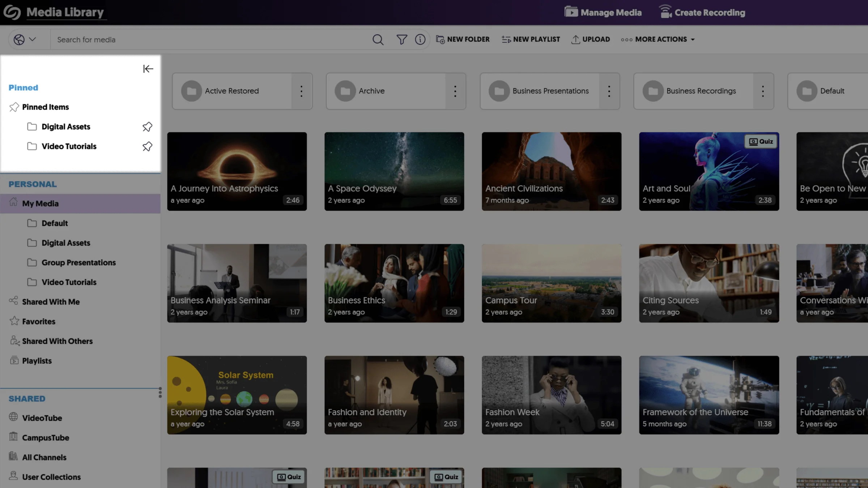Click the Media Library logo icon
The width and height of the screenshot is (868, 488).
click(x=12, y=12)
